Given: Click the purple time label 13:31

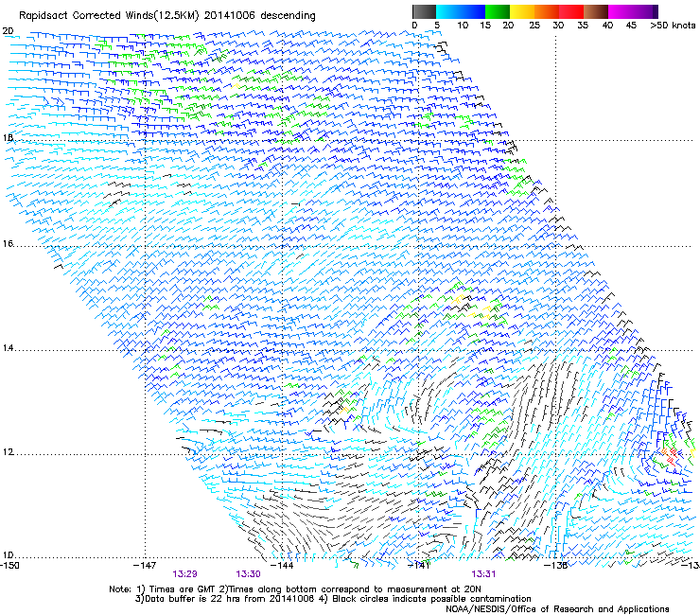Looking at the screenshot, I should click(483, 574).
